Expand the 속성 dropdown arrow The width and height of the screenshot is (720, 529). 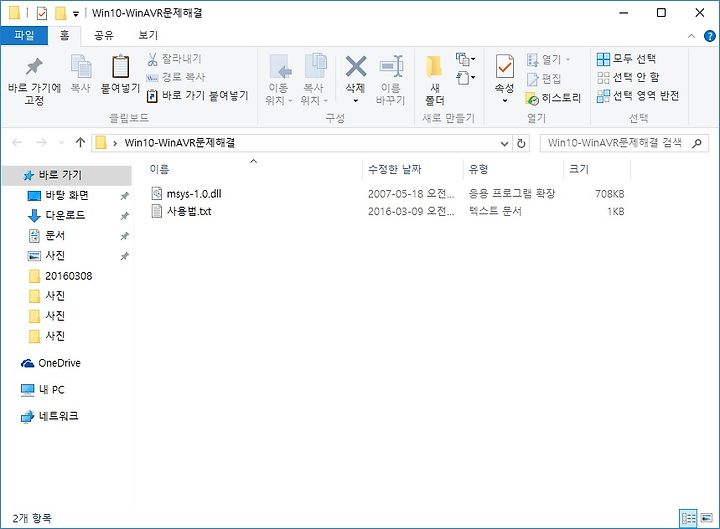[505, 101]
